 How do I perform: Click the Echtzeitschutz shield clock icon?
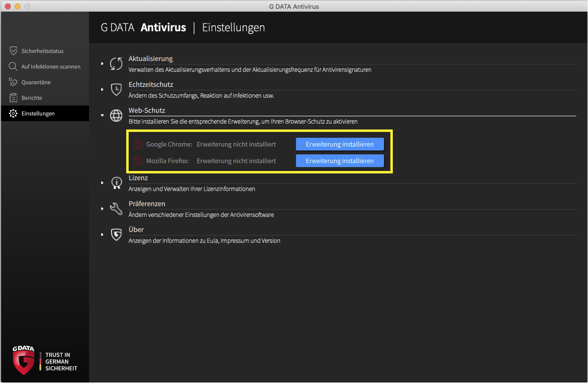[116, 89]
